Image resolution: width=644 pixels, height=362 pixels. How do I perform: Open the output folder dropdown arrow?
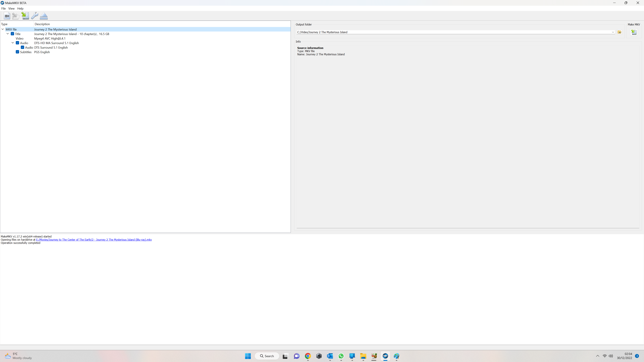613,32
